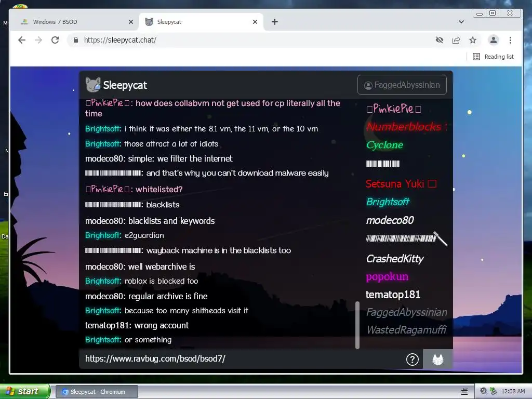The width and height of the screenshot is (532, 399).
Task: Toggle the crossed-out eye tracking icon
Action: (x=440, y=40)
